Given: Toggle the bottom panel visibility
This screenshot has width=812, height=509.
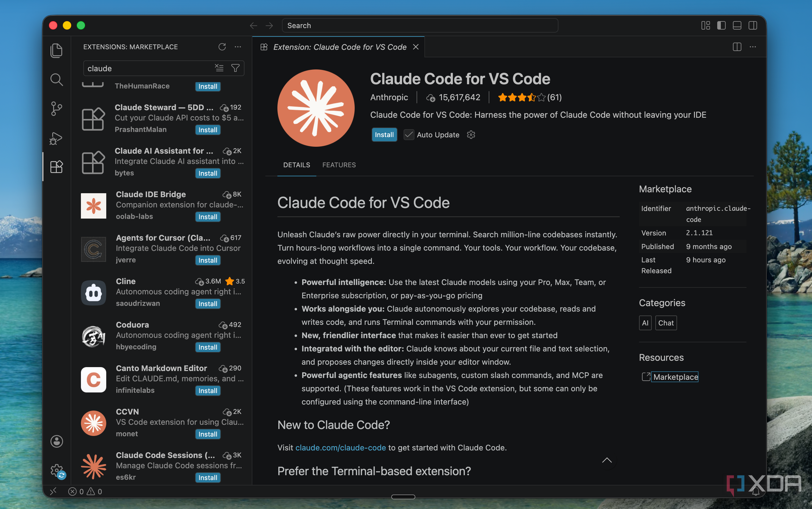Looking at the screenshot, I should pos(737,26).
